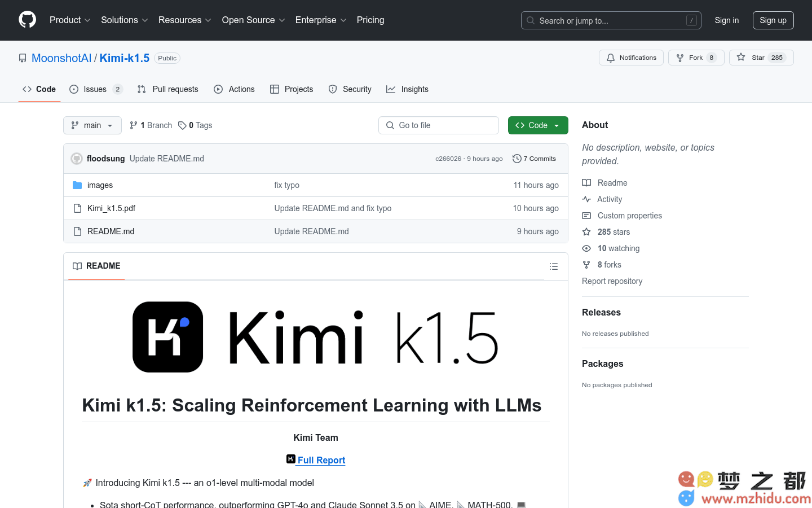
Task: Open the Releases heading link
Action: click(x=601, y=312)
